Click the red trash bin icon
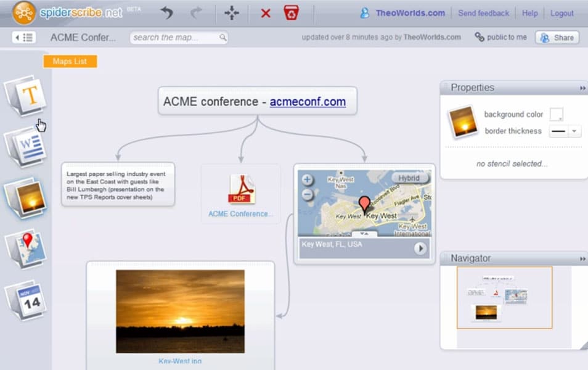Image resolution: width=588 pixels, height=370 pixels. pyautogui.click(x=291, y=13)
